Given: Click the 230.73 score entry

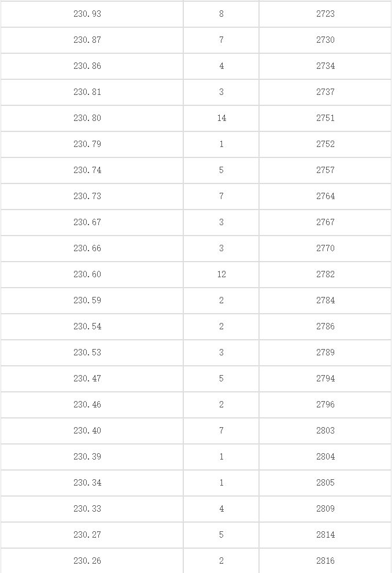Looking at the screenshot, I should (87, 196).
